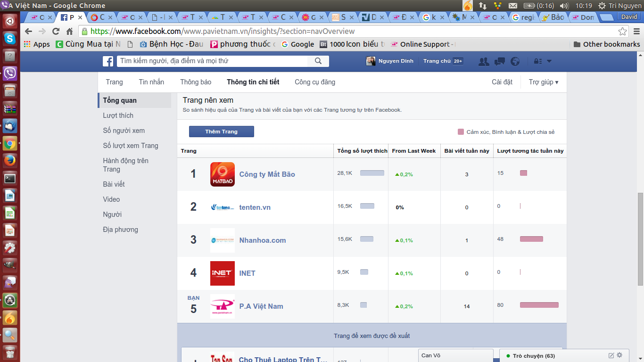Open INET page link

point(248,273)
